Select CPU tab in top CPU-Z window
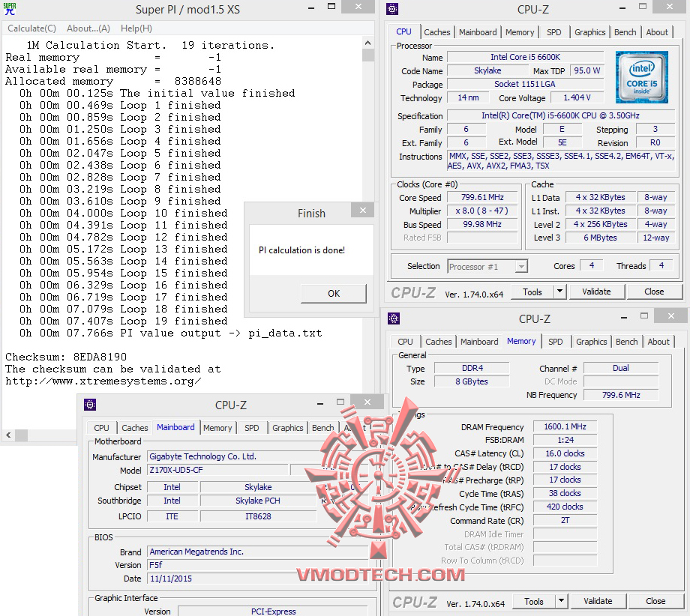Image resolution: width=690 pixels, height=616 pixels. (x=403, y=31)
